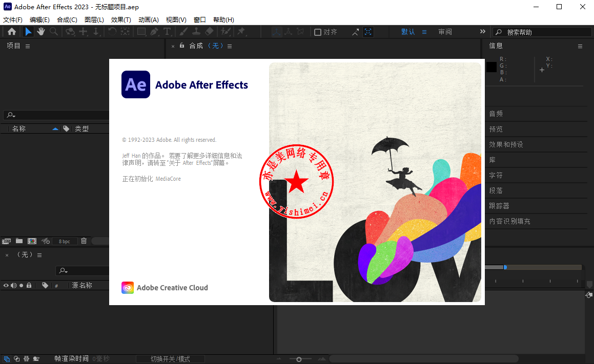
Task: Click the project panel search field
Action: 57,115
